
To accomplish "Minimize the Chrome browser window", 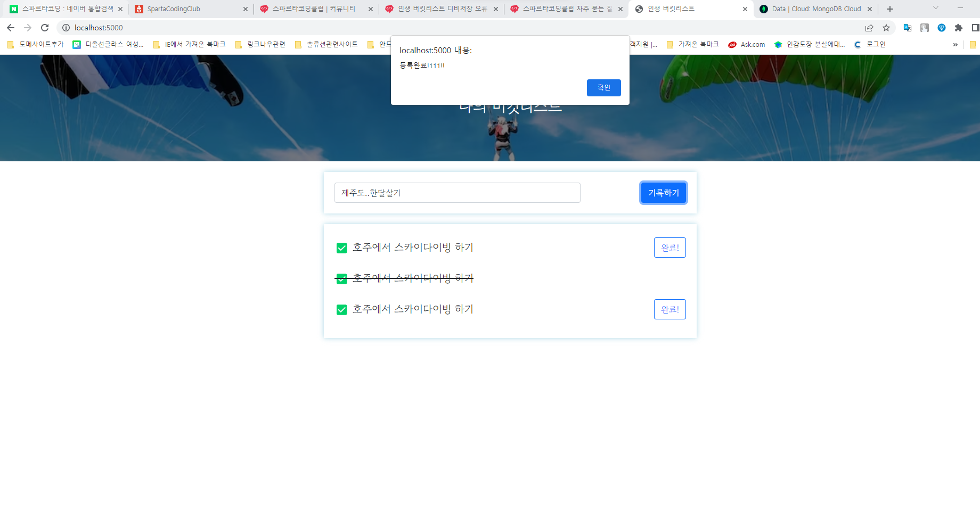I will pyautogui.click(x=960, y=8).
